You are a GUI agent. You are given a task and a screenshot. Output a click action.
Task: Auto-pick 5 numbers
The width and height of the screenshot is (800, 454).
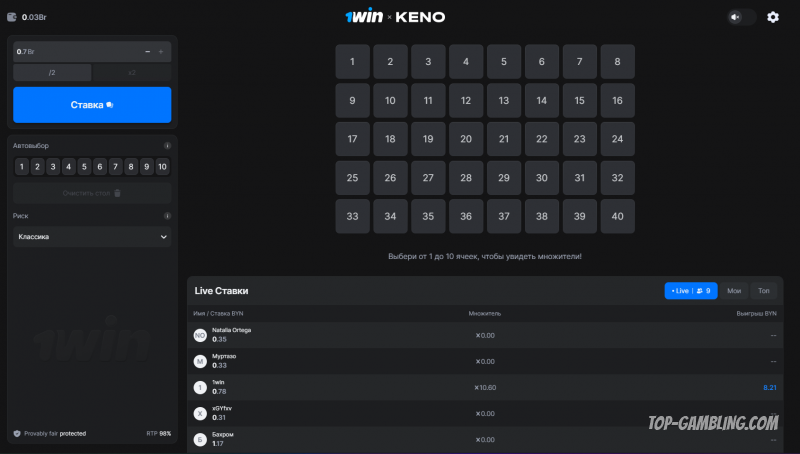(84, 167)
